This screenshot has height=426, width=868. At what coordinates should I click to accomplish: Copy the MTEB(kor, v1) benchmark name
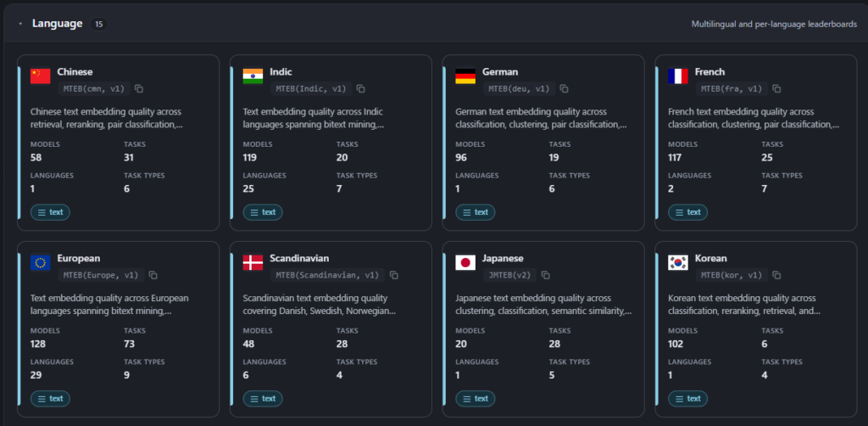tap(776, 275)
